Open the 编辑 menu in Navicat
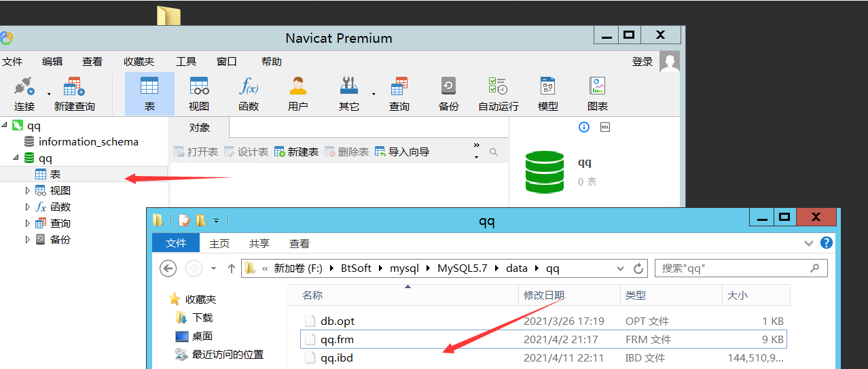Screen dimensions: 868x369 coord(52,61)
